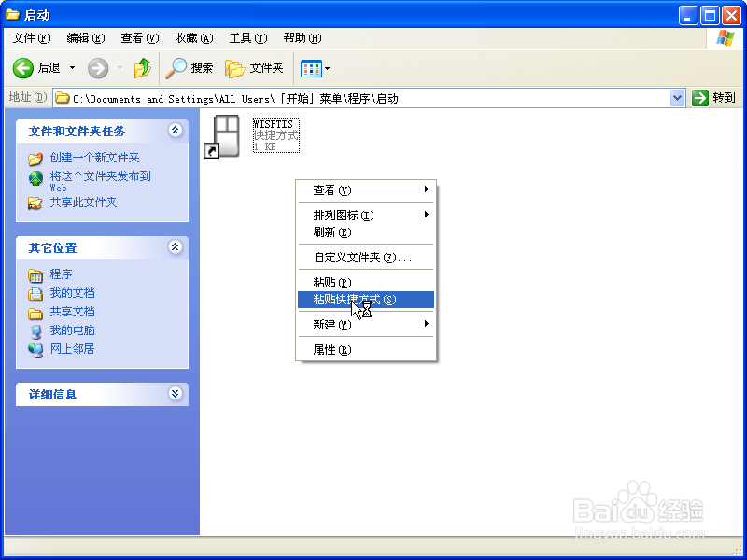Image resolution: width=747 pixels, height=560 pixels.
Task: Click the green 转到 button
Action: pos(707,97)
